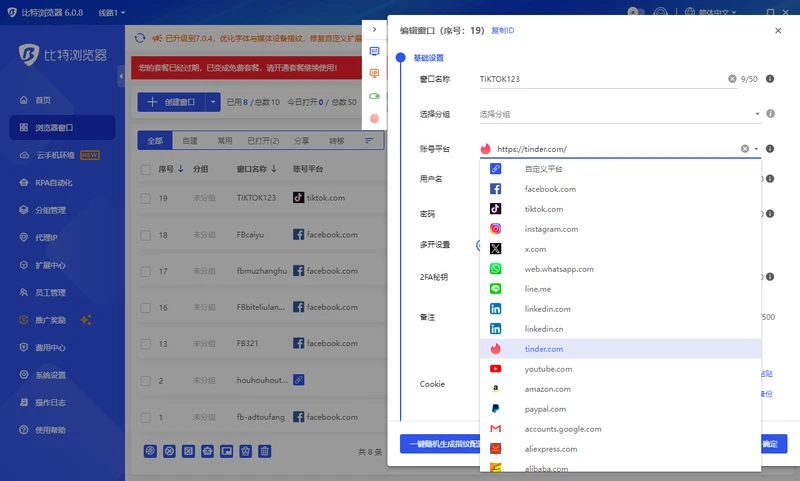Viewport: 800px width, 481px height.
Task: Choose 自定义平台 custom platform option
Action: tap(620, 169)
